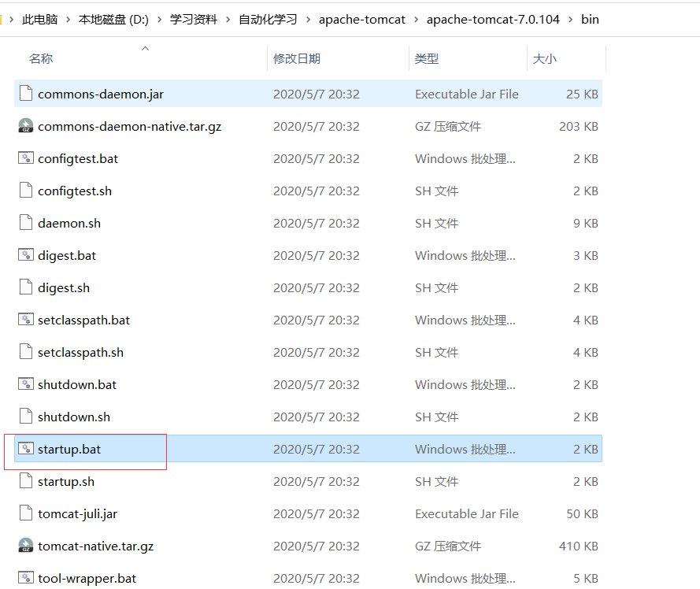Select the file name shutdown.sh
The width and height of the screenshot is (700, 589).
(74, 417)
